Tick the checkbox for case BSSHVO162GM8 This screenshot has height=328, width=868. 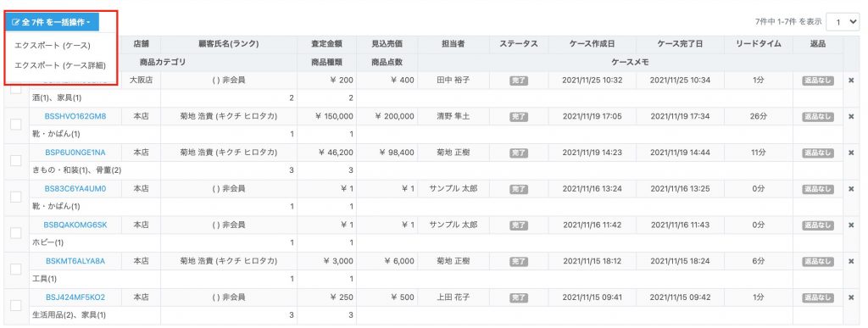(16, 125)
